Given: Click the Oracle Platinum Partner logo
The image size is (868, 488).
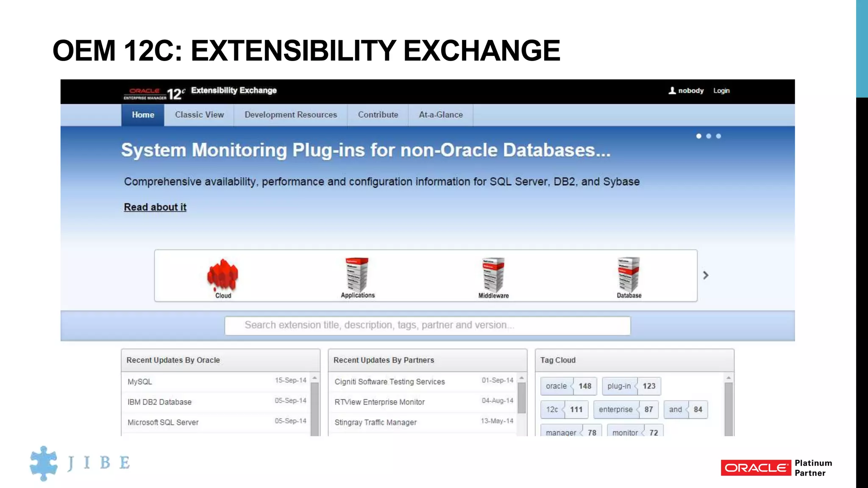Looking at the screenshot, I should pos(776,468).
